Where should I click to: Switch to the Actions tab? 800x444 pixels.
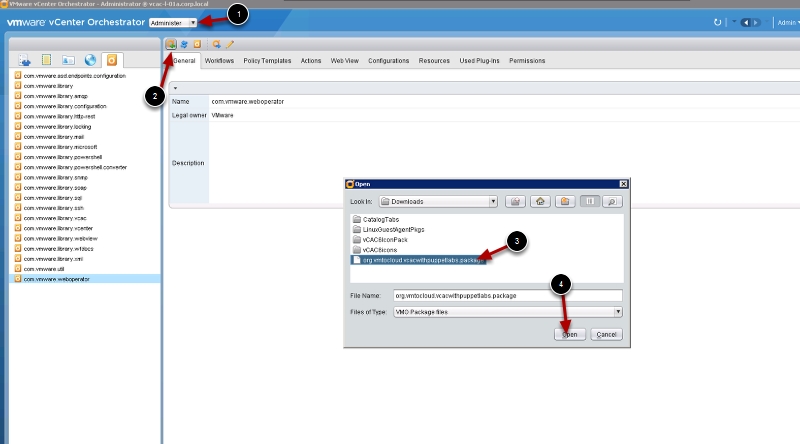pos(311,61)
